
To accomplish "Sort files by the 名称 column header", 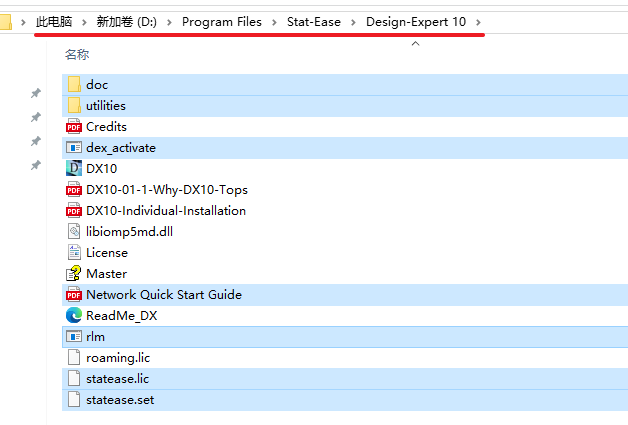I will 79,54.
